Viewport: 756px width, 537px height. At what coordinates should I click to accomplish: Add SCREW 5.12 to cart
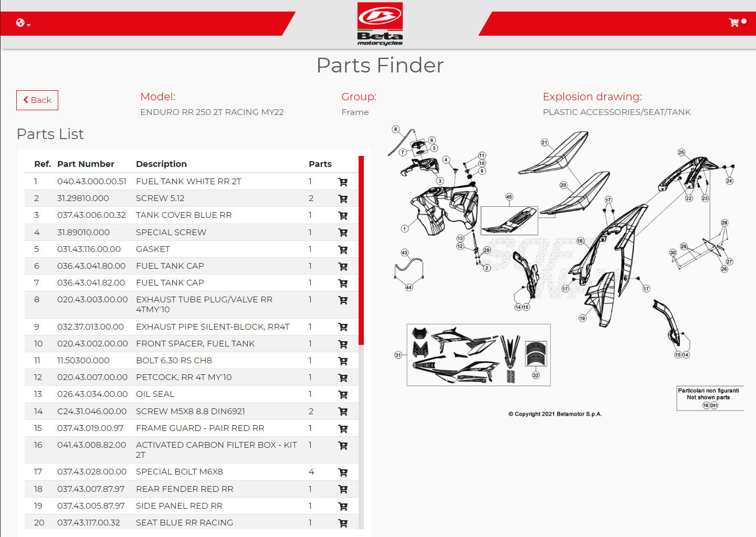[x=343, y=199]
